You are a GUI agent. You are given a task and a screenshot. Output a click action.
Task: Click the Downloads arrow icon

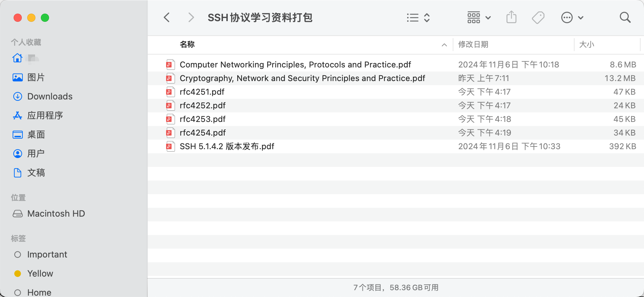click(x=18, y=96)
